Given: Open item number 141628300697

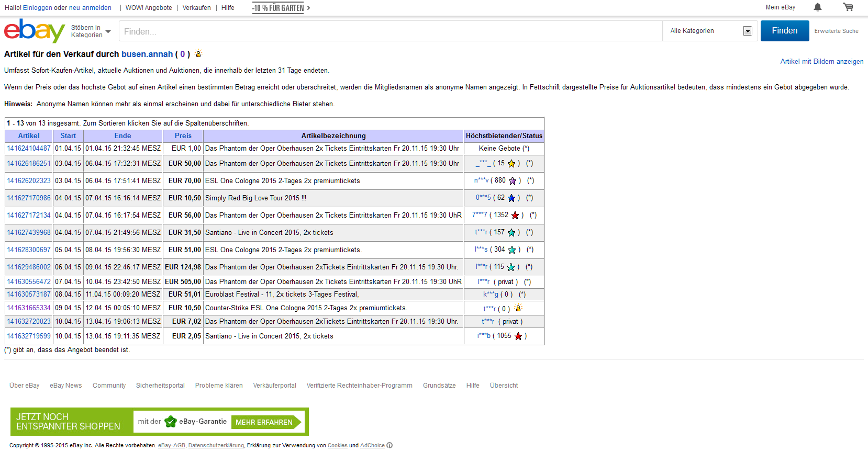Looking at the screenshot, I should point(29,250).
